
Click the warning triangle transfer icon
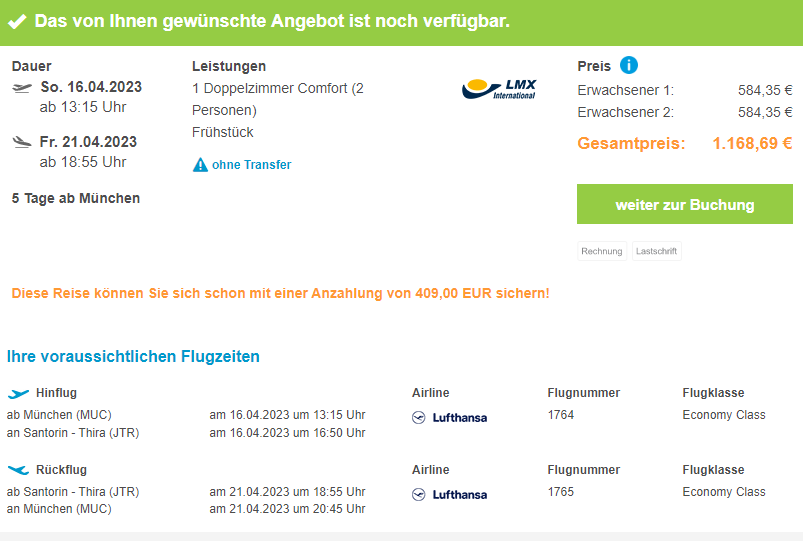200,164
